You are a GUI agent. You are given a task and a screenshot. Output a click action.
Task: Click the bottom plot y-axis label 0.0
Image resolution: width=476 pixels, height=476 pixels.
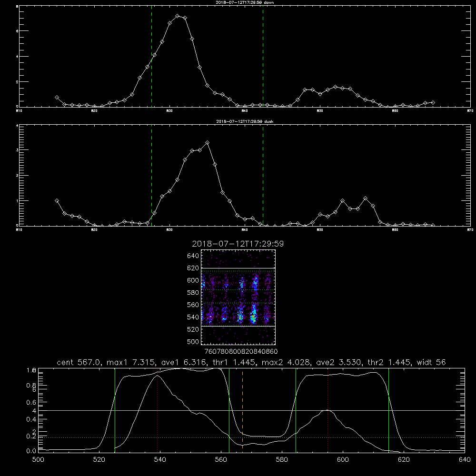pos(31,451)
